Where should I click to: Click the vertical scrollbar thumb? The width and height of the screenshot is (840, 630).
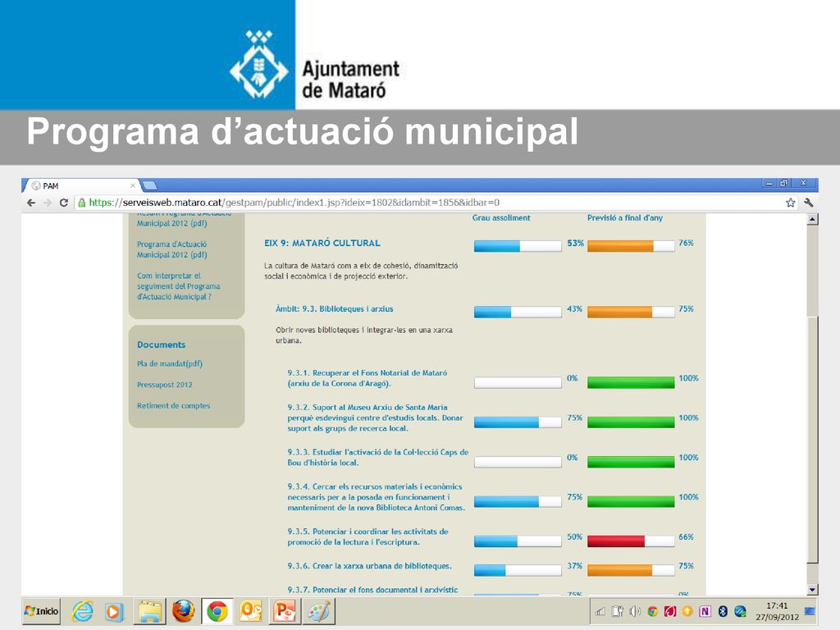[813, 440]
